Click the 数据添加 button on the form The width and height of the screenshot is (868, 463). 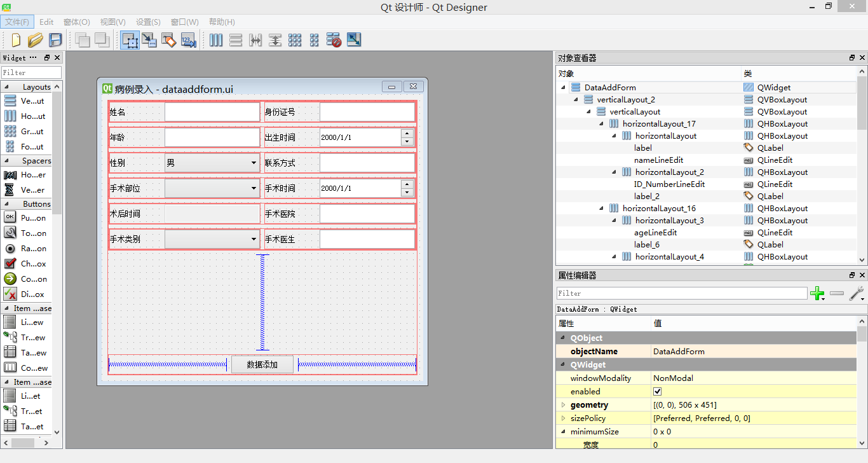(x=262, y=365)
